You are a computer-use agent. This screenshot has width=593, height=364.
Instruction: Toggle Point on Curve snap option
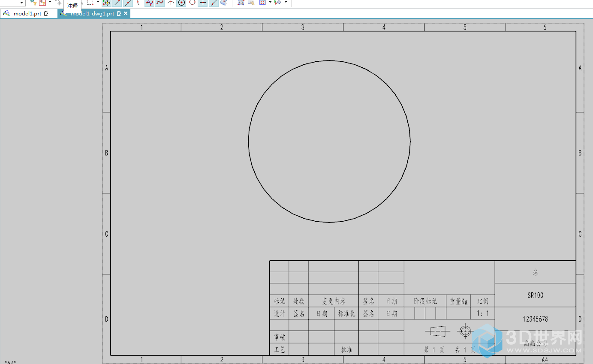[x=213, y=3]
